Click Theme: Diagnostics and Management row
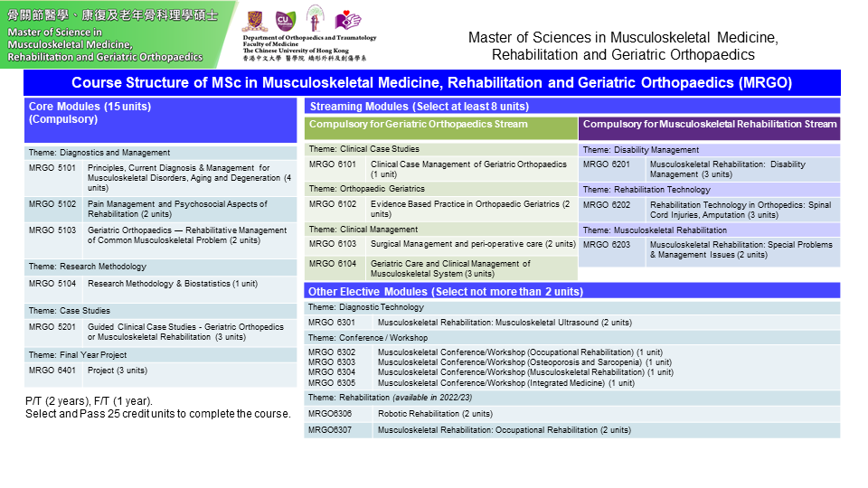Viewport: 868px width, 488px height. [x=161, y=153]
